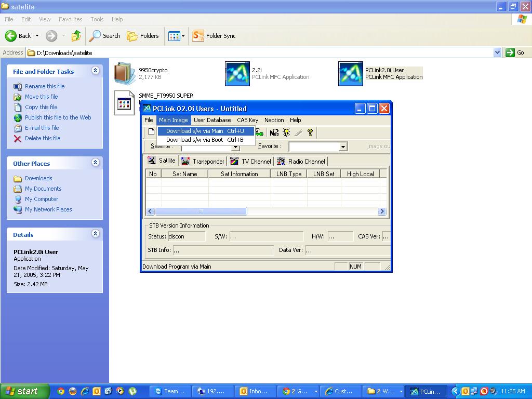Select Download s/w via Main
The height and width of the screenshot is (399, 532).
click(206, 131)
